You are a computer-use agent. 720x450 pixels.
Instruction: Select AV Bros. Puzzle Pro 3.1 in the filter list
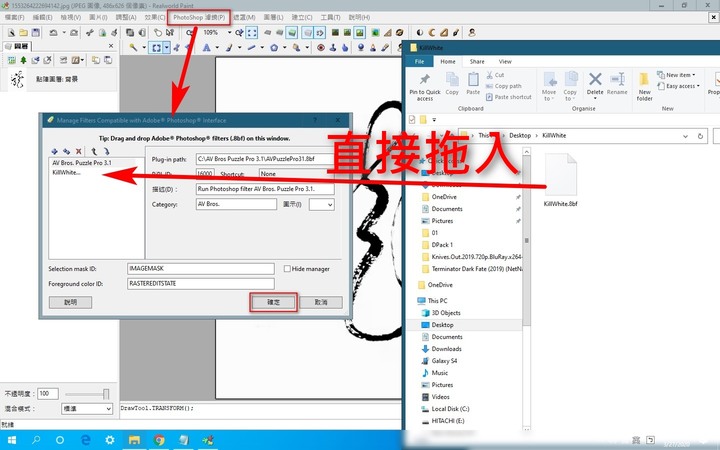click(x=82, y=163)
